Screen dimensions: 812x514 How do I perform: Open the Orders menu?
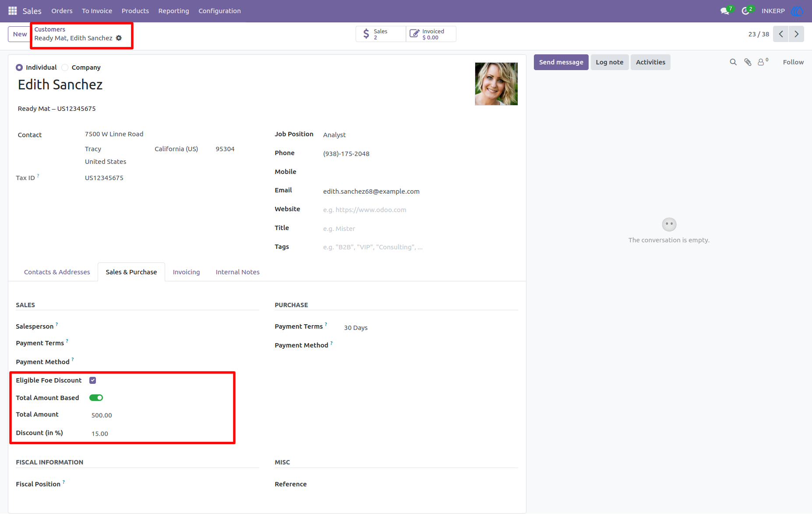click(x=62, y=11)
